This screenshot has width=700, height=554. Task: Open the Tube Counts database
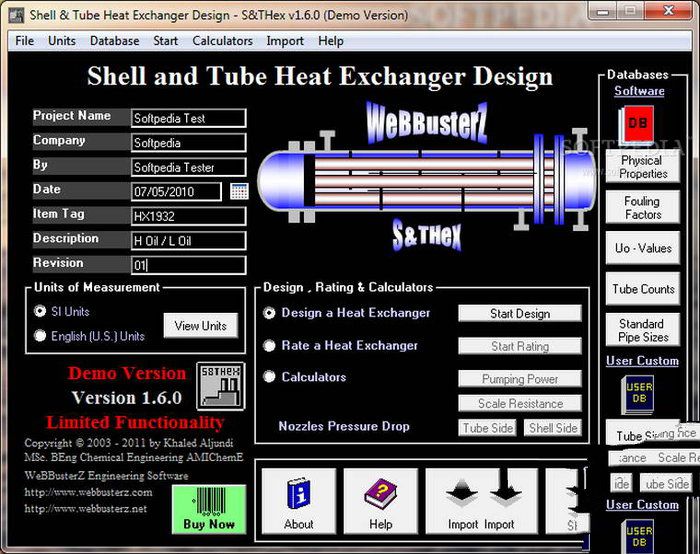[x=643, y=289]
